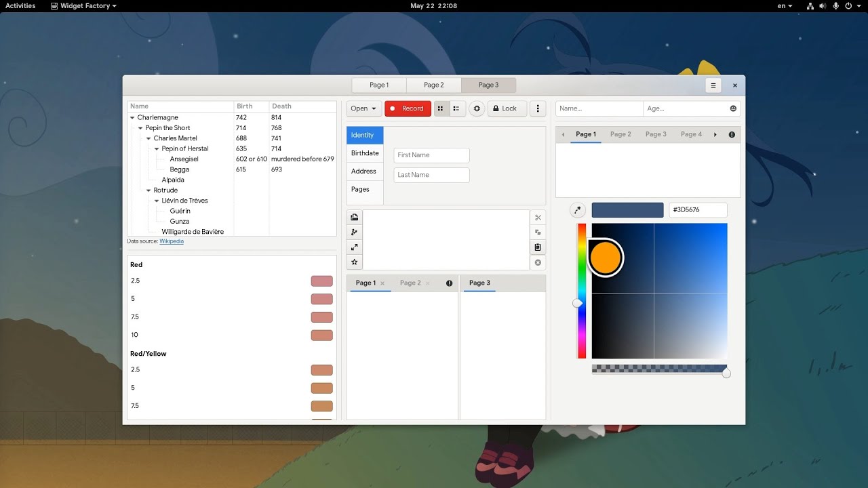The image size is (868, 488).
Task: Click the branch icon left of text area
Action: (x=354, y=232)
